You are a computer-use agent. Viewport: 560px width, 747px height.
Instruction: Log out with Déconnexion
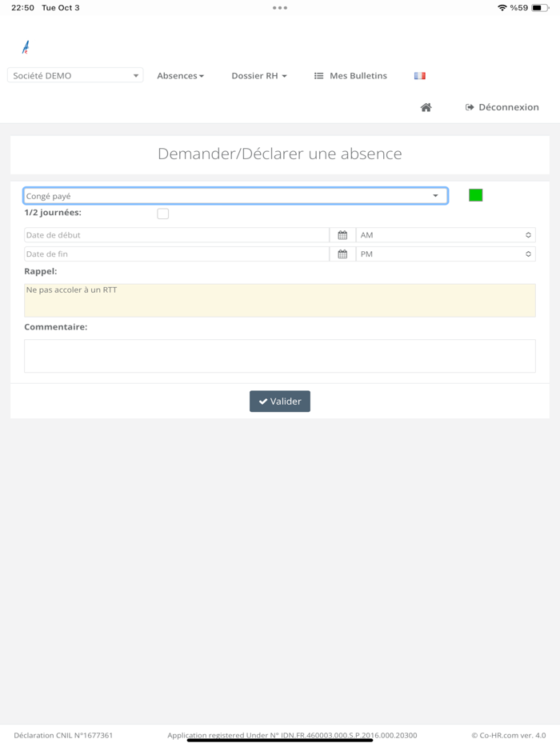pos(502,107)
